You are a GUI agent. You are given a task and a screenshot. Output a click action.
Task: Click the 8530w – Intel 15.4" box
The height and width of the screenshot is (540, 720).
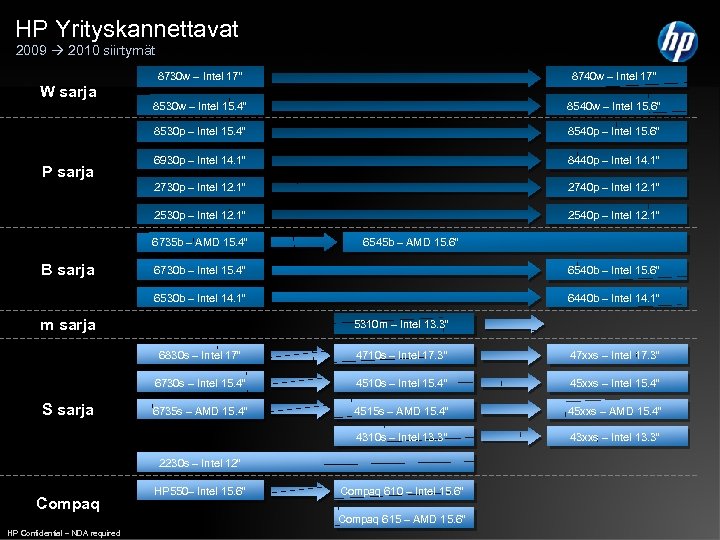coord(200,105)
